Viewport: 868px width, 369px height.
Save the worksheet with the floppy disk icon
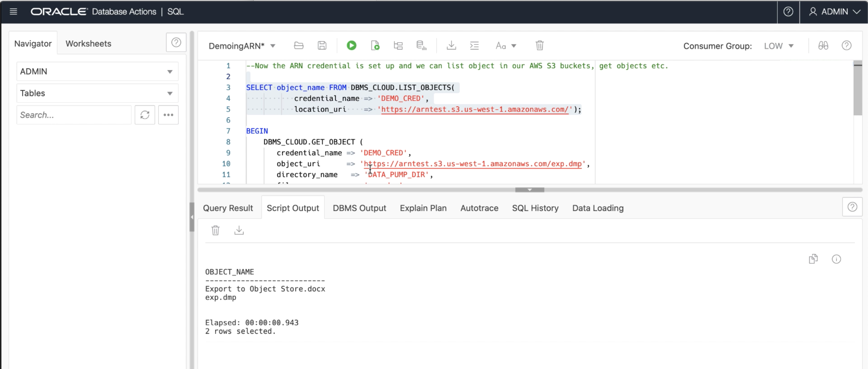pos(322,46)
